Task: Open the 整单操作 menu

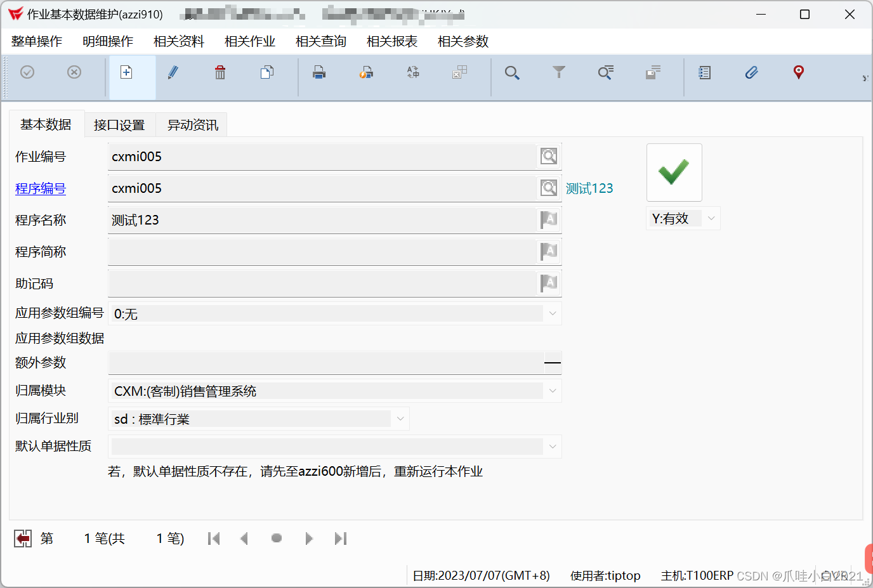Action: 37,41
